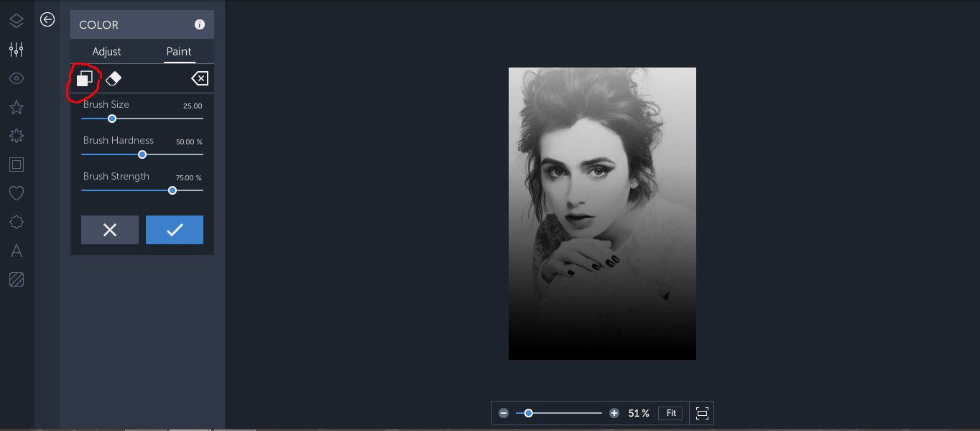
Task: Select the eraser paint tool
Action: (114, 78)
